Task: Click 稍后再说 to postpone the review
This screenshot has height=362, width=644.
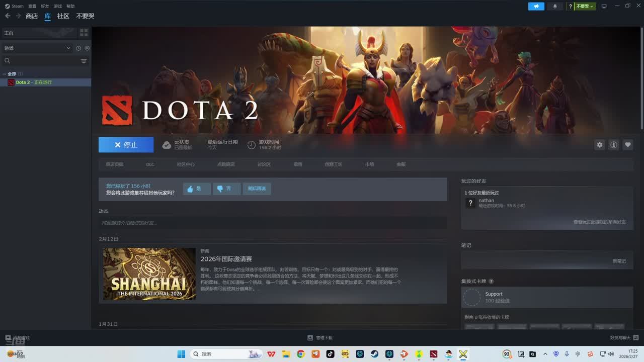Action: [x=257, y=189]
